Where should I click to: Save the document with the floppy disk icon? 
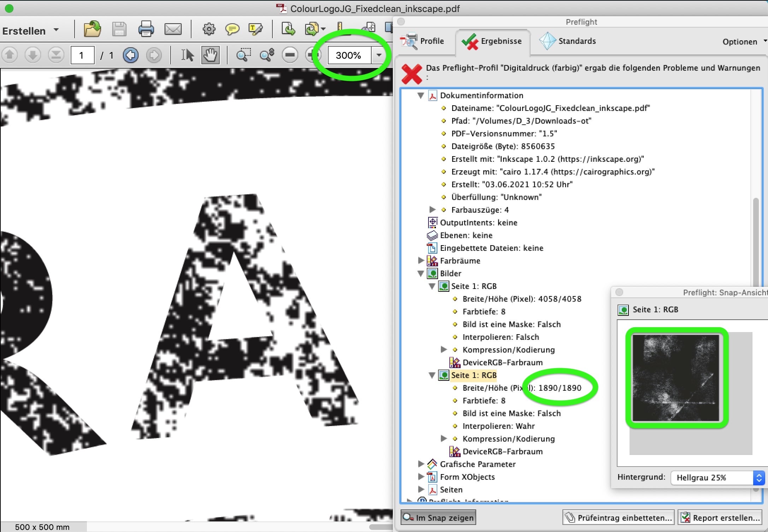tap(119, 29)
